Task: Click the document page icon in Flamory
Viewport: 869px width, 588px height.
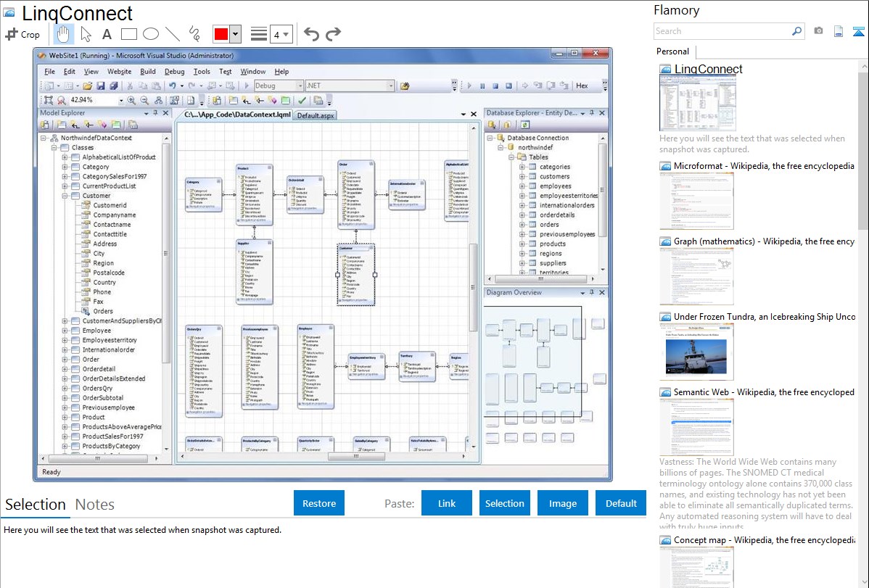Action: point(839,31)
